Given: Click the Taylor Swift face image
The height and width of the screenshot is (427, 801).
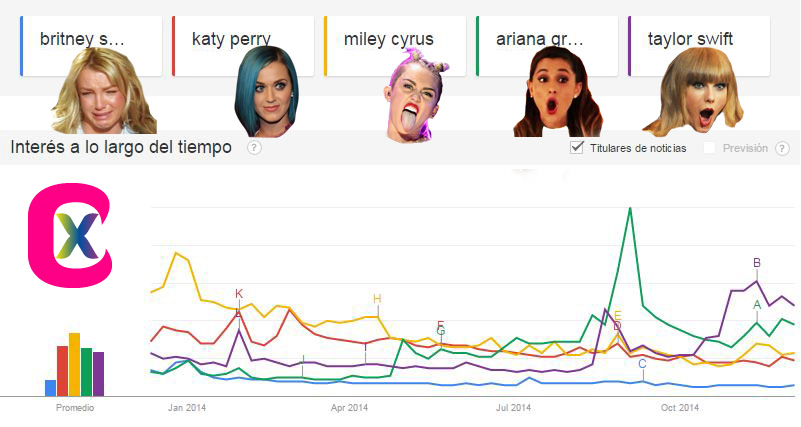Looking at the screenshot, I should [x=693, y=91].
